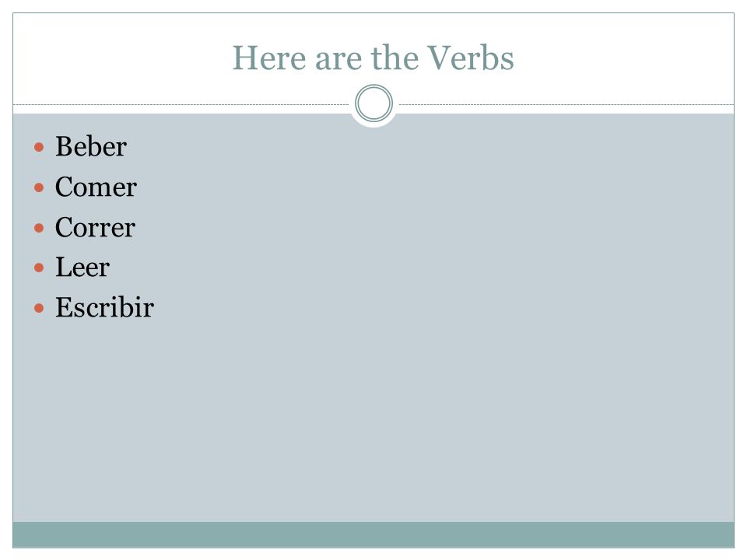Click the dark teal footer bar
This screenshot has width=747, height=560.
pos(373,534)
